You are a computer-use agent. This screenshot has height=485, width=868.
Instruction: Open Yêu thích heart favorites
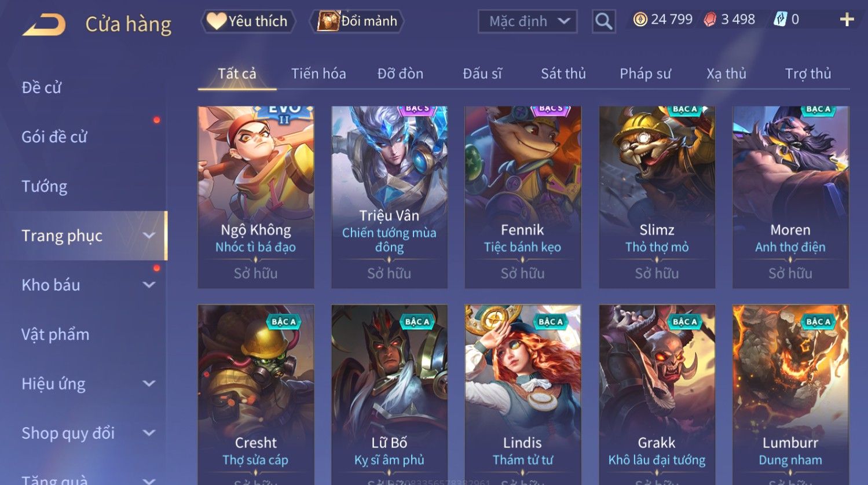point(248,21)
